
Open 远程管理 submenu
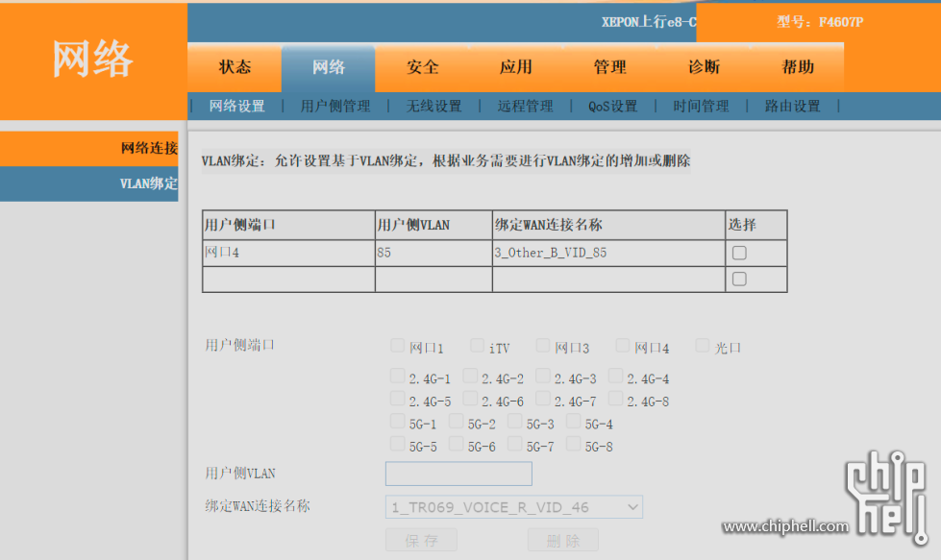(525, 106)
